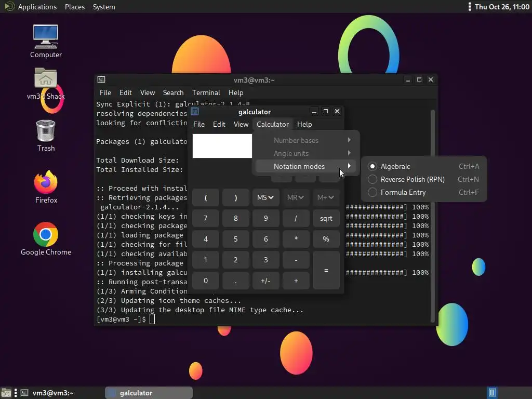Switch to galculator taskbar entry
Image resolution: width=532 pixels, height=399 pixels.
[149, 393]
